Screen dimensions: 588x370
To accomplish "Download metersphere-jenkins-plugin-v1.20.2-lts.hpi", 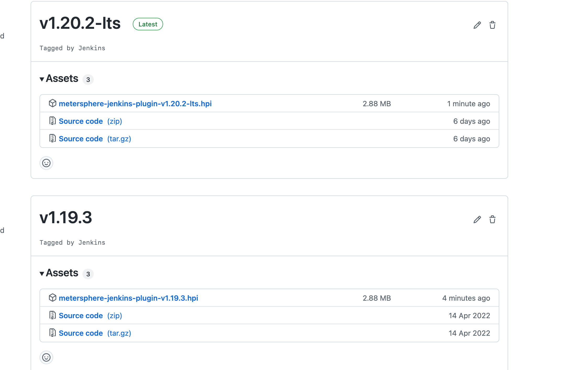I will 136,104.
